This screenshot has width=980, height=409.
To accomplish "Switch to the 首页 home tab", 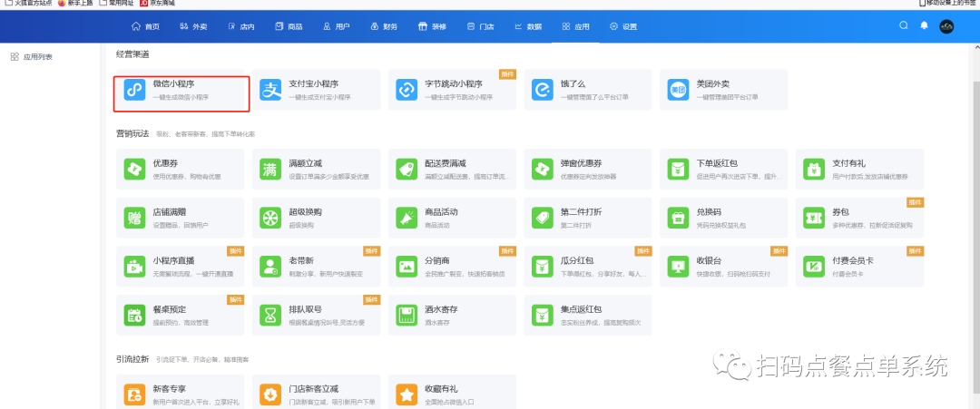I will [x=145, y=26].
